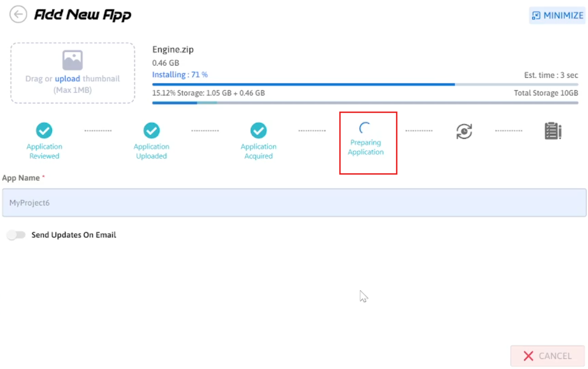Viewport: 588px width, 369px height.
Task: Focus the App Name text field
Action: click(x=294, y=203)
